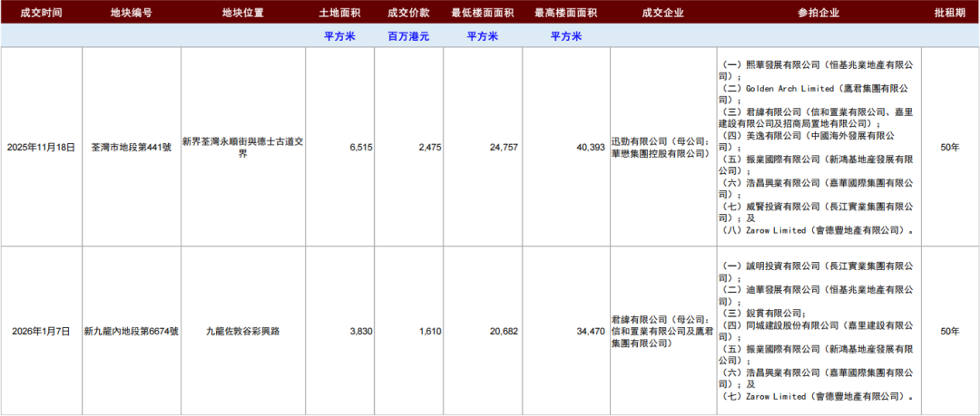Image resolution: width=980 pixels, height=416 pixels.
Task: Click the 新九龍內地段第6674號 lot number cell
Action: pos(132,332)
